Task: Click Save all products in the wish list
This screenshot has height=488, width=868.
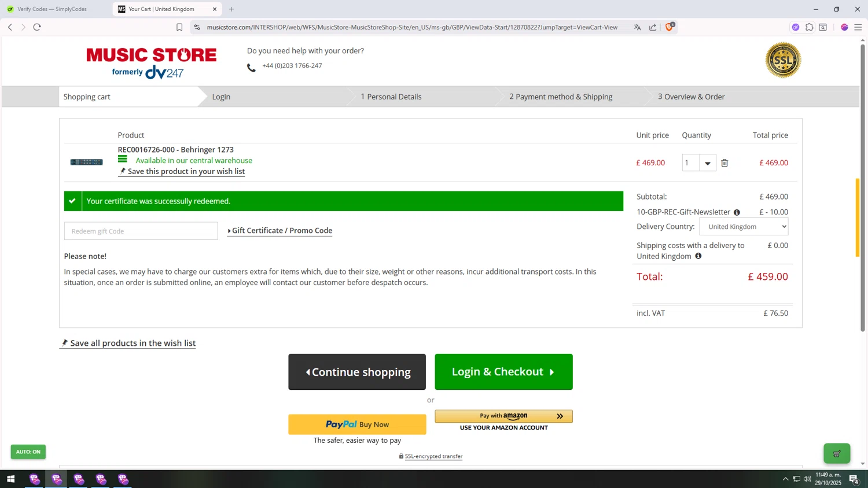Action: tap(128, 343)
